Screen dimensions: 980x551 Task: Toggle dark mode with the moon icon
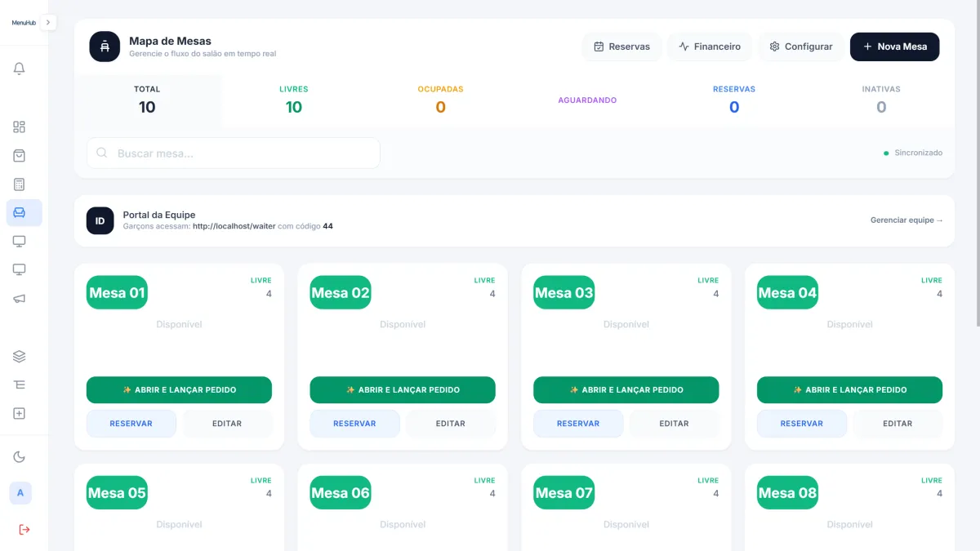(20, 457)
